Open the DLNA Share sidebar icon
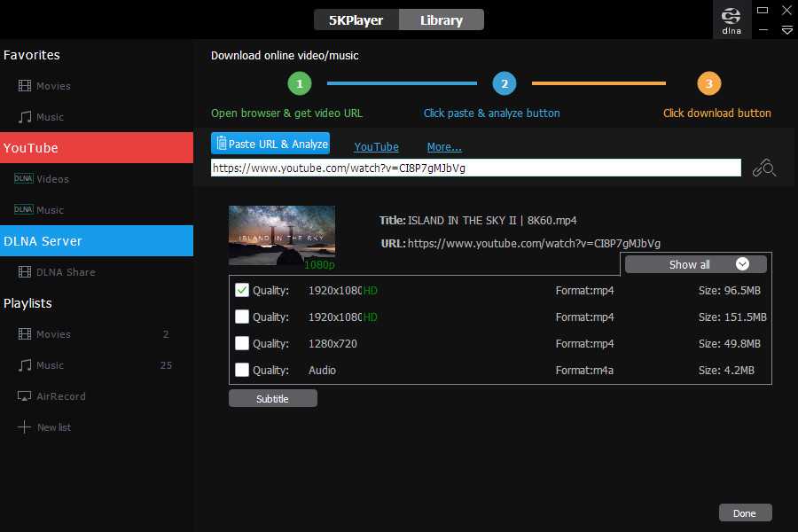This screenshot has height=532, width=798. pyautogui.click(x=24, y=272)
